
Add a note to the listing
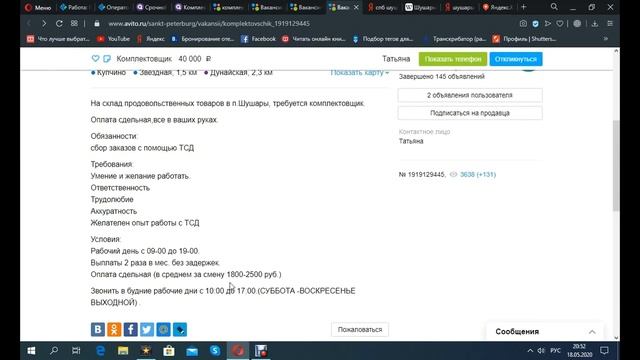pyautogui.click(x=107, y=59)
